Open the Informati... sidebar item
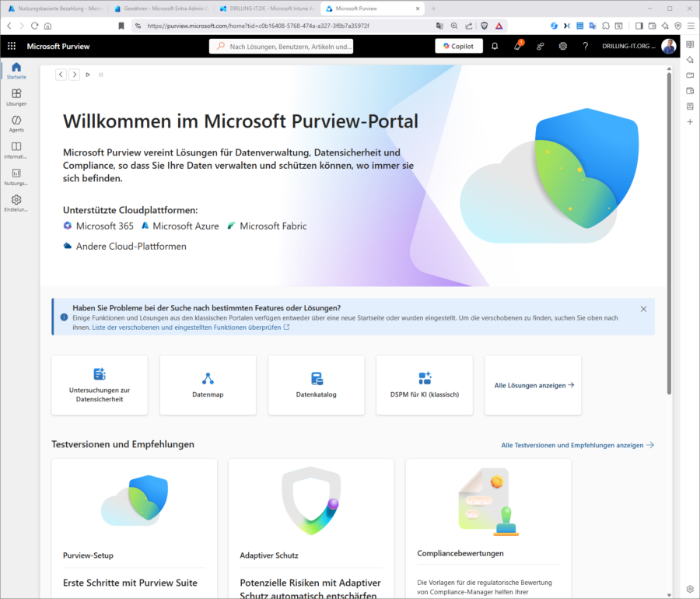 16,150
